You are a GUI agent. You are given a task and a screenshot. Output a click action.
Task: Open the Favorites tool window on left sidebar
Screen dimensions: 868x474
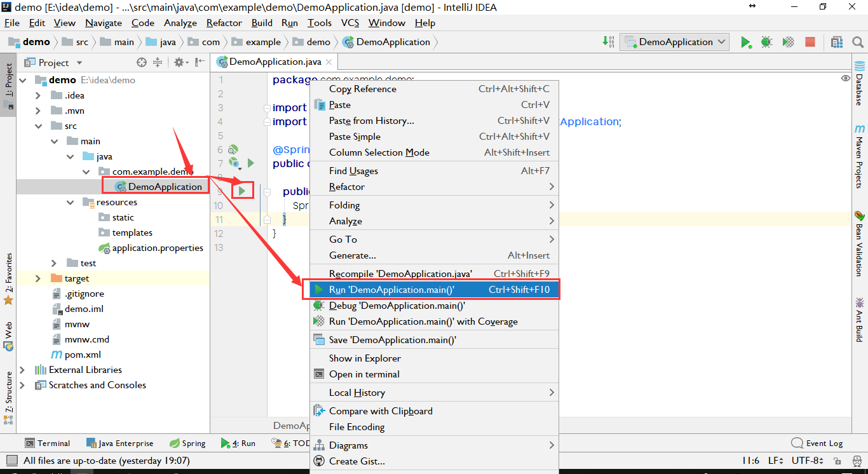click(x=8, y=280)
